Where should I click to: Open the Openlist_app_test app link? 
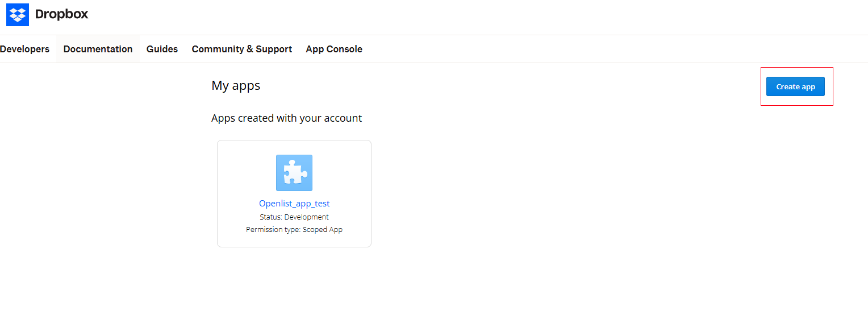click(x=294, y=204)
